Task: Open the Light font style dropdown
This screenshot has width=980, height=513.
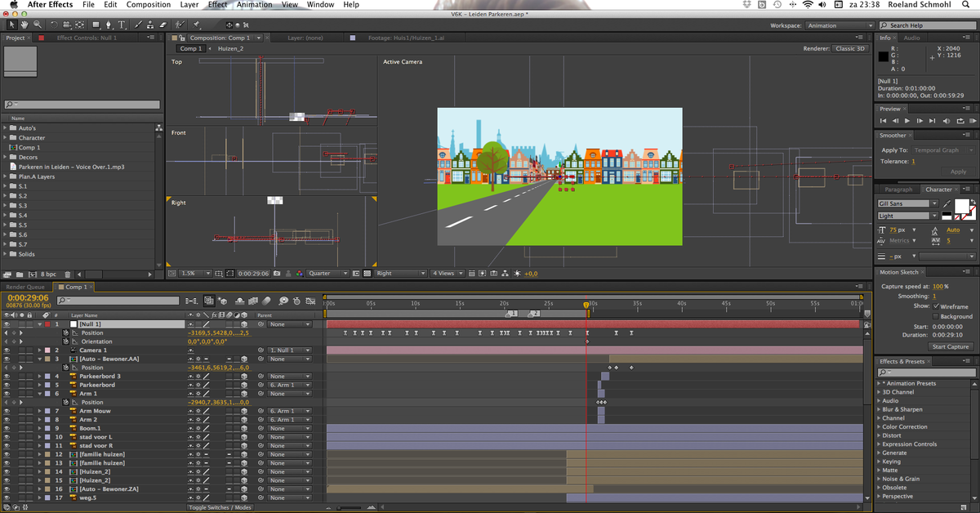Action: click(908, 216)
